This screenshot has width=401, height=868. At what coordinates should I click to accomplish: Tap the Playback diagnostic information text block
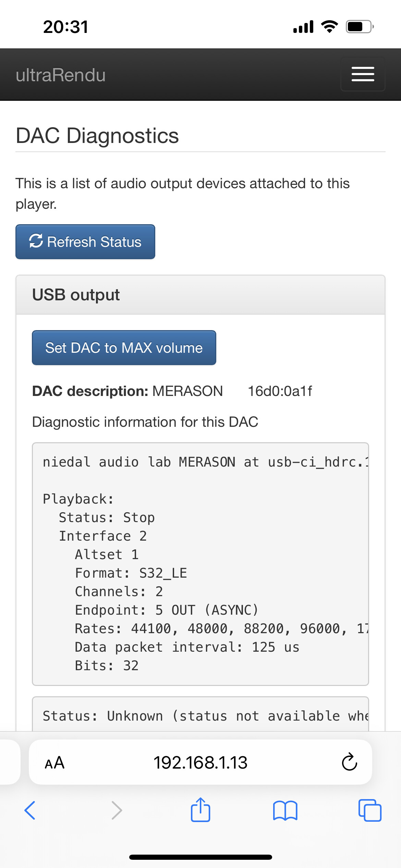point(200,564)
